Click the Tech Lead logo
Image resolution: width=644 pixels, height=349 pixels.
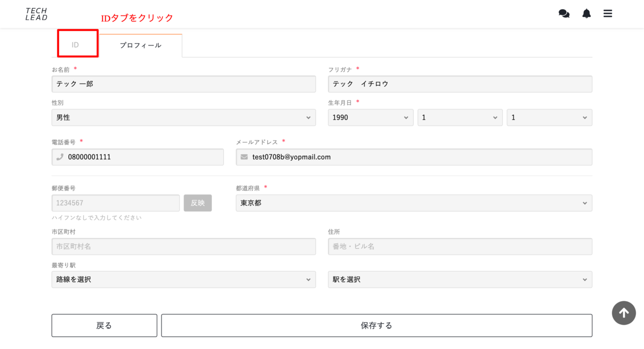pos(36,14)
